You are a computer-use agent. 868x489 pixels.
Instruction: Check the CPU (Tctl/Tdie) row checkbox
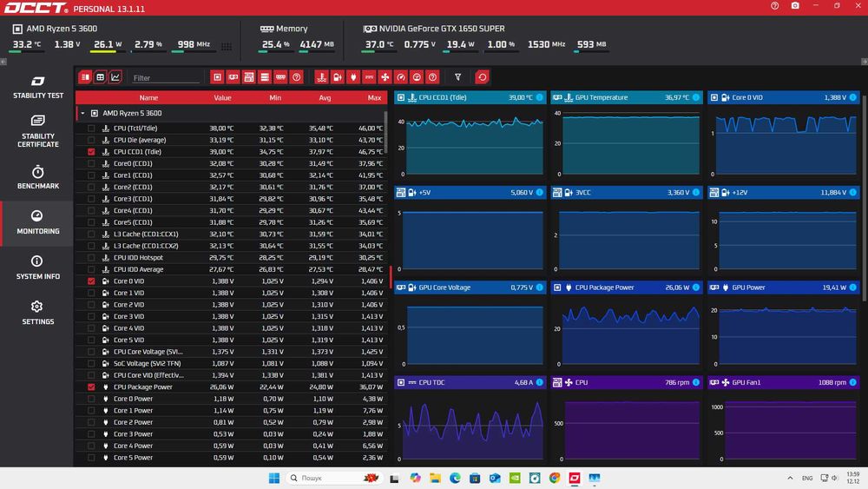[91, 128]
